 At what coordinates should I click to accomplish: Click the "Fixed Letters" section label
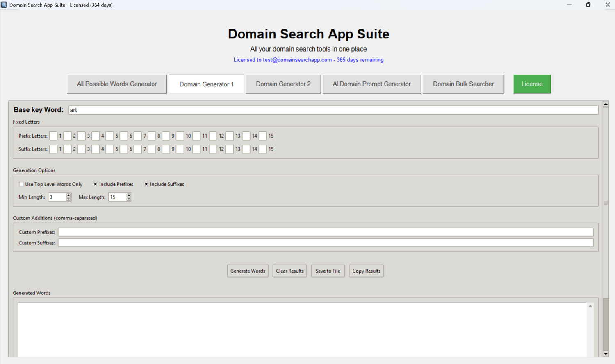[26, 122]
